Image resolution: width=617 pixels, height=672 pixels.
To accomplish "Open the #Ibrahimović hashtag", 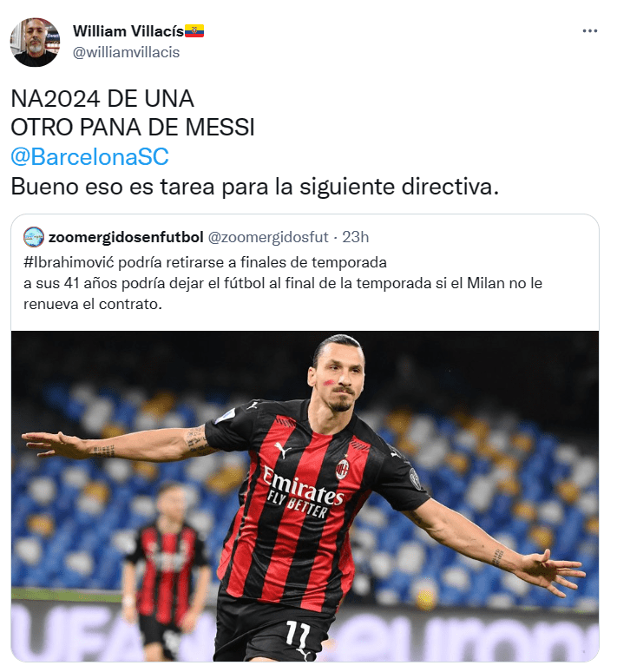I will (69, 262).
